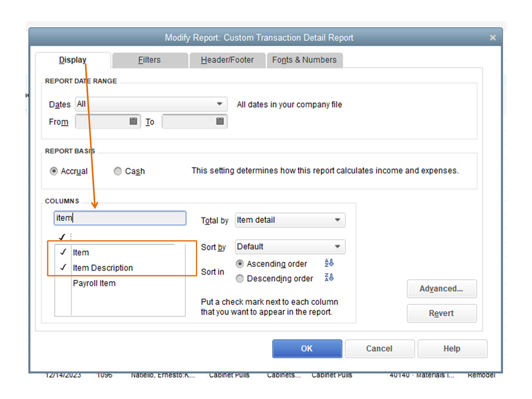Expand the Dates dropdown
Screen dimensions: 532x399
click(x=219, y=104)
